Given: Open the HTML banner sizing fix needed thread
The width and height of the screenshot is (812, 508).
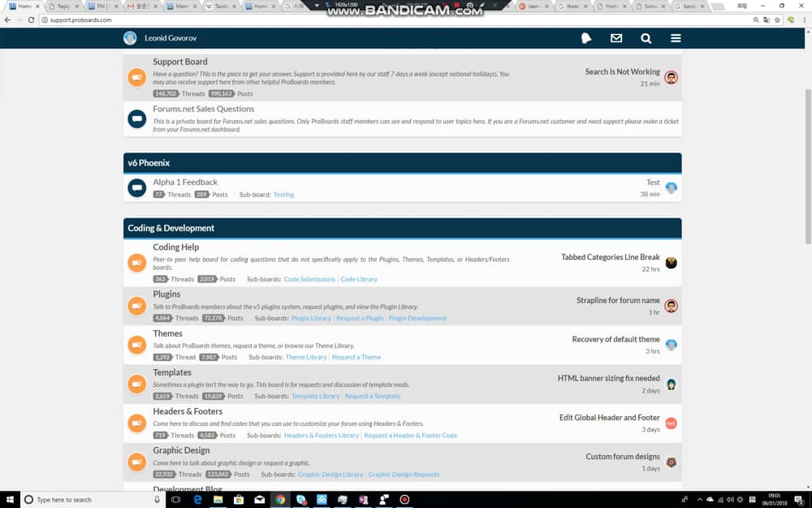Looking at the screenshot, I should click(x=608, y=379).
